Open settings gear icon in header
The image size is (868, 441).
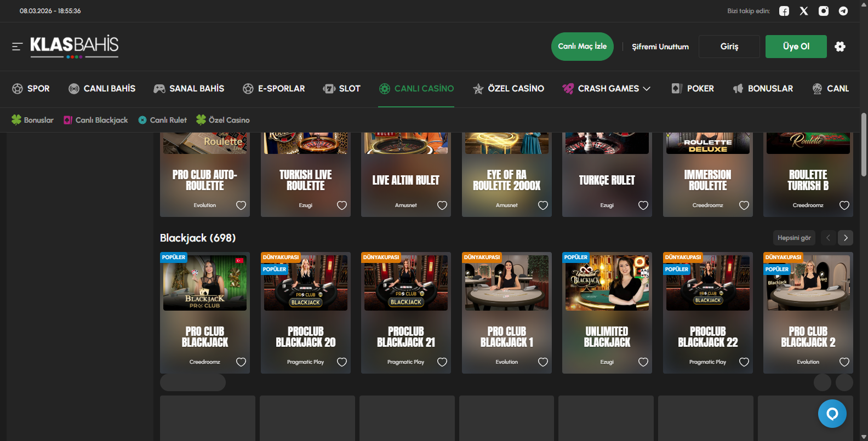840,47
